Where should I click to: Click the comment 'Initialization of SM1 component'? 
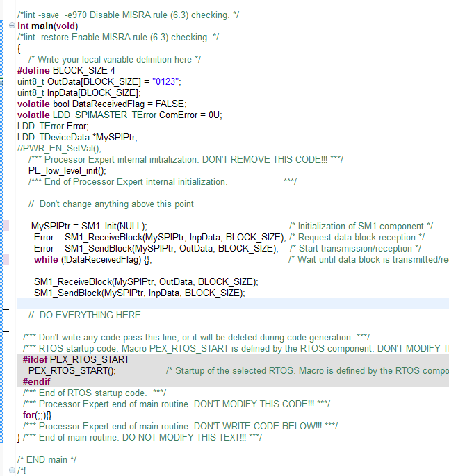pos(361,226)
